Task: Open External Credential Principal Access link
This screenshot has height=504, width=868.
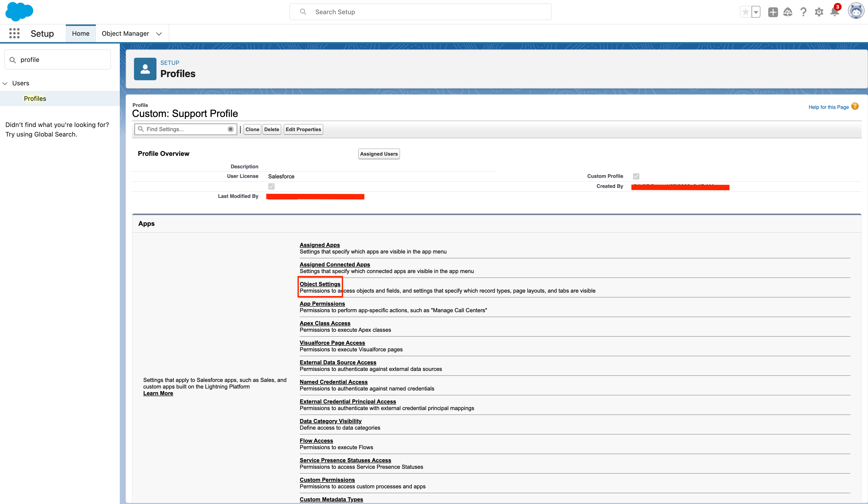Action: [348, 402]
